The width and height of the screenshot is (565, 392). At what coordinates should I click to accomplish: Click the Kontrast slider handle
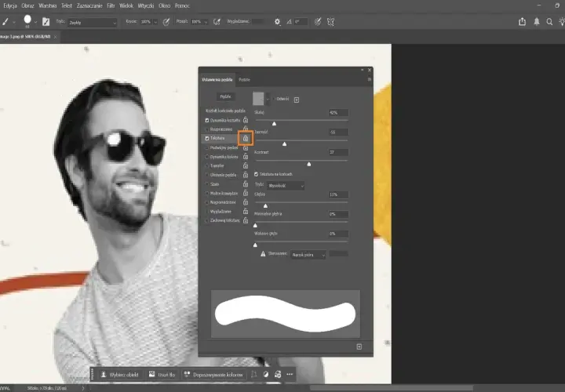(309, 164)
